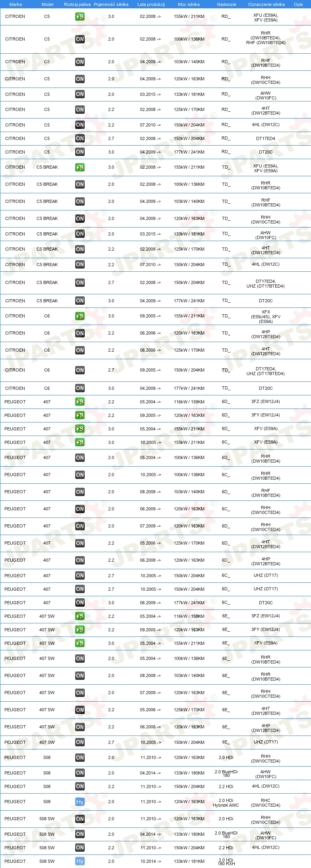Select 'UHZ (DT17)' in the 407 6D_ row

(x=266, y=589)
